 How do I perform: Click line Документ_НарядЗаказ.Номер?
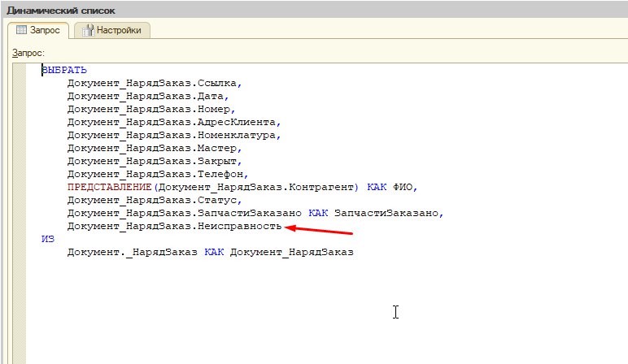[151, 109]
